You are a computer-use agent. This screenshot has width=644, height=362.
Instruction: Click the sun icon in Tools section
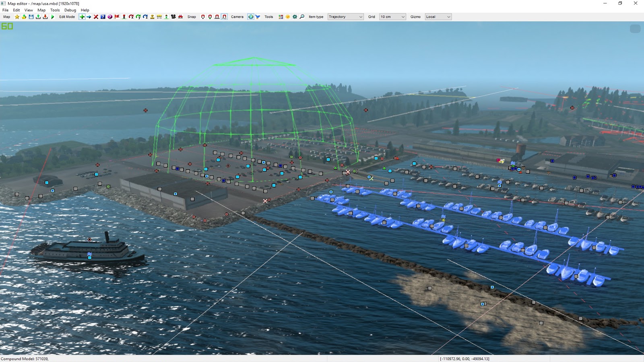click(x=288, y=17)
